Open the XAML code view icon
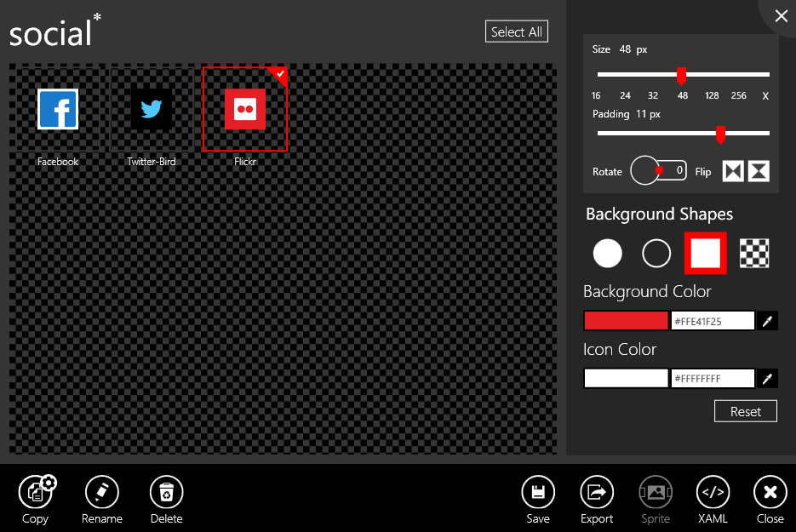This screenshot has width=796, height=532. (x=713, y=492)
